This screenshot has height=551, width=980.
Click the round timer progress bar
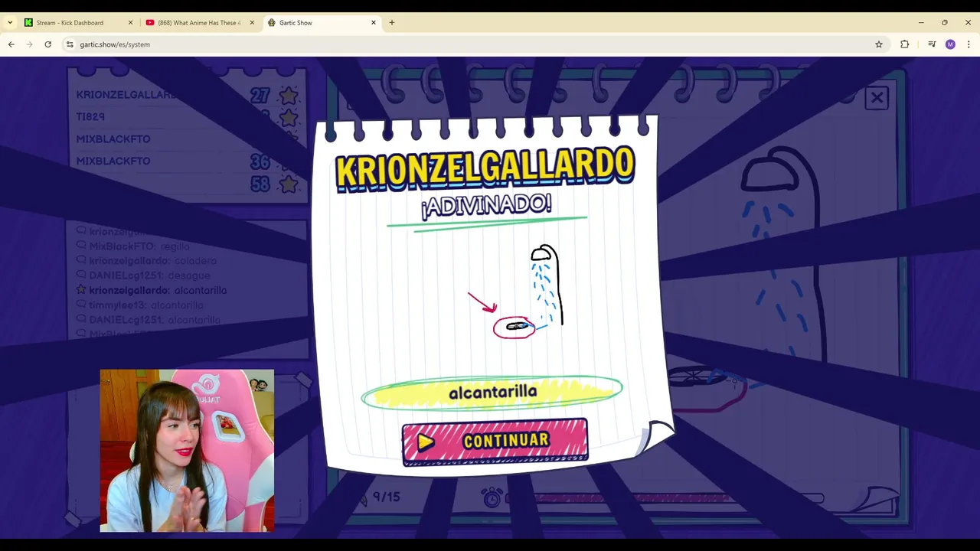(665, 499)
